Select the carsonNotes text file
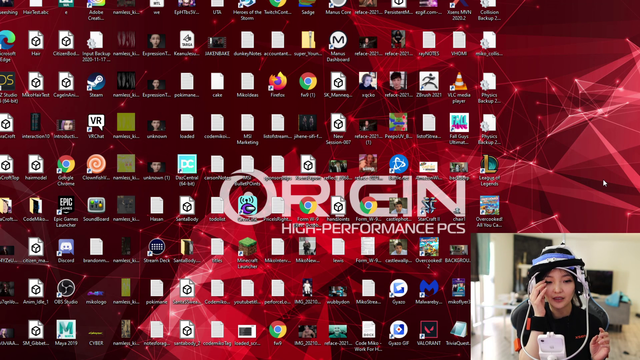 (217, 164)
